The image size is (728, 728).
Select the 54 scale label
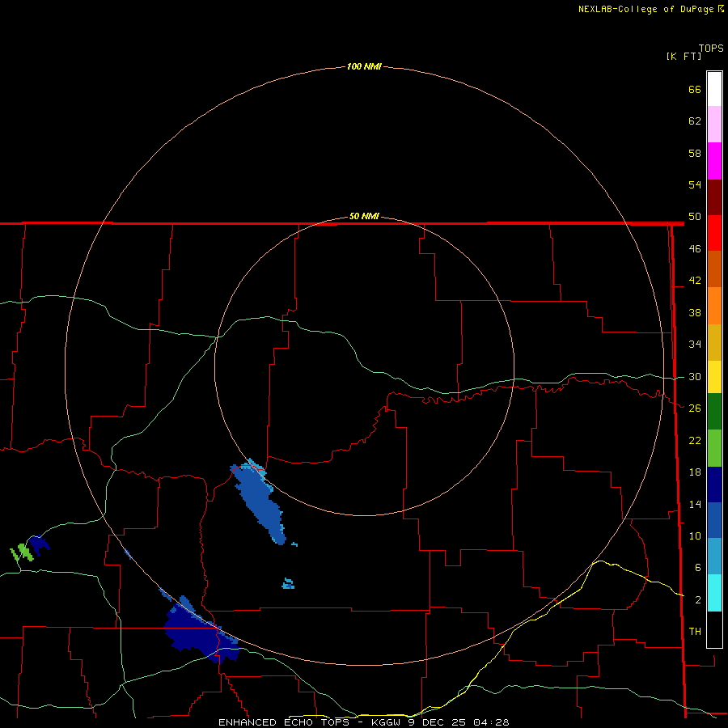click(695, 184)
